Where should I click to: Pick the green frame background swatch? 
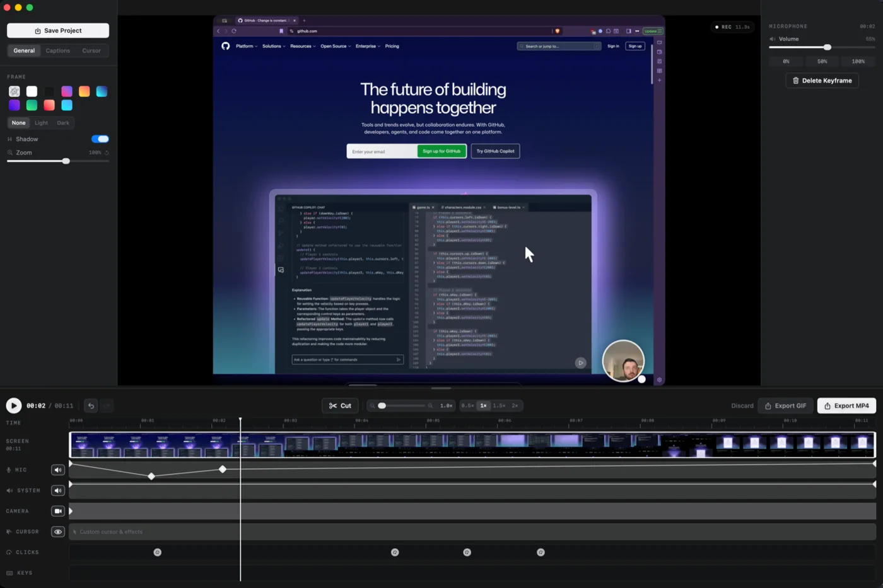pos(32,105)
